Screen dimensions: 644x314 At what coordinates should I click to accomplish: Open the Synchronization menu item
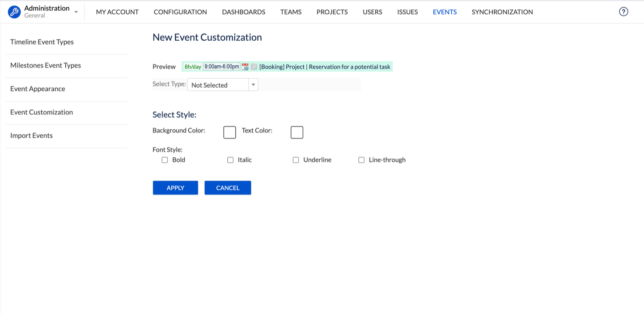(x=502, y=12)
